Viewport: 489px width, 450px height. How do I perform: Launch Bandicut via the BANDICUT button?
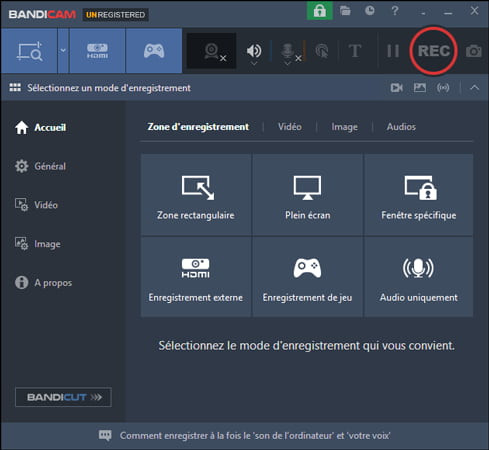[x=63, y=397]
